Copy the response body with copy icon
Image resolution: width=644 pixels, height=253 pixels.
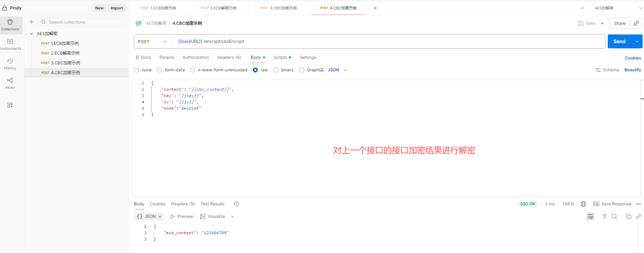click(x=629, y=216)
